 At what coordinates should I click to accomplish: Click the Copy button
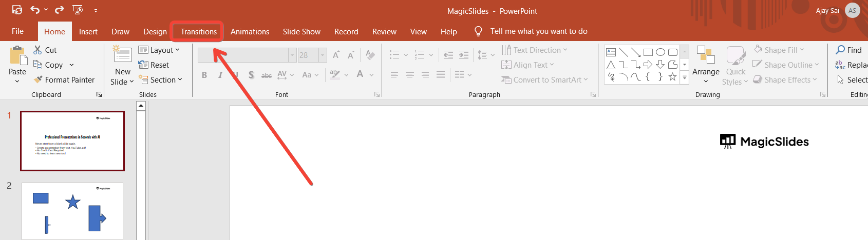tap(48, 65)
